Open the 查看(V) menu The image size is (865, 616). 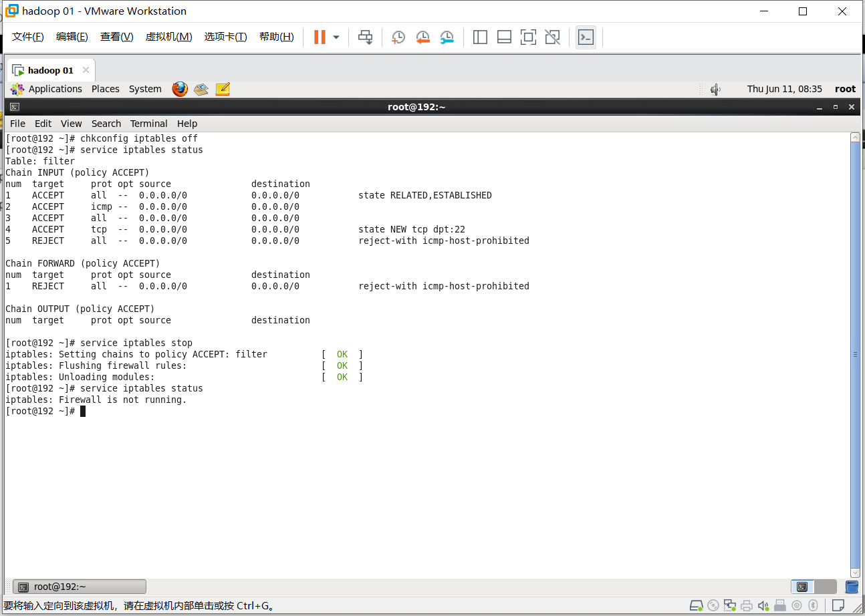pos(117,37)
